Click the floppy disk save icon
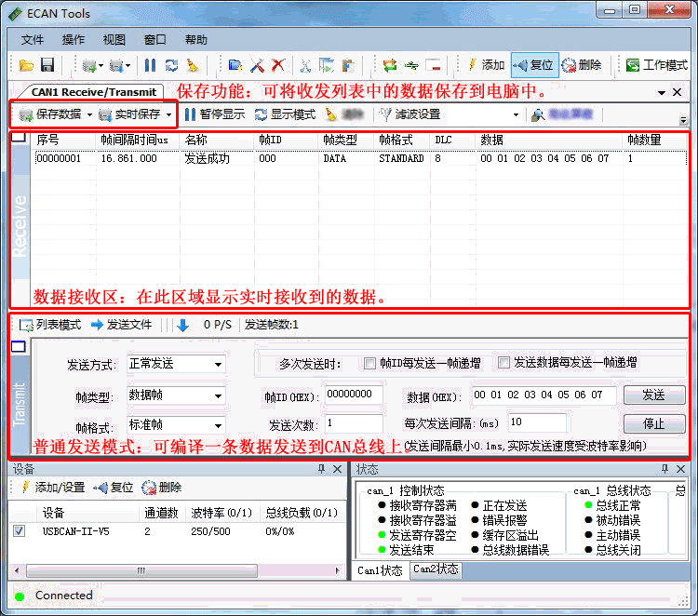Image resolution: width=698 pixels, height=616 pixels. (47, 65)
